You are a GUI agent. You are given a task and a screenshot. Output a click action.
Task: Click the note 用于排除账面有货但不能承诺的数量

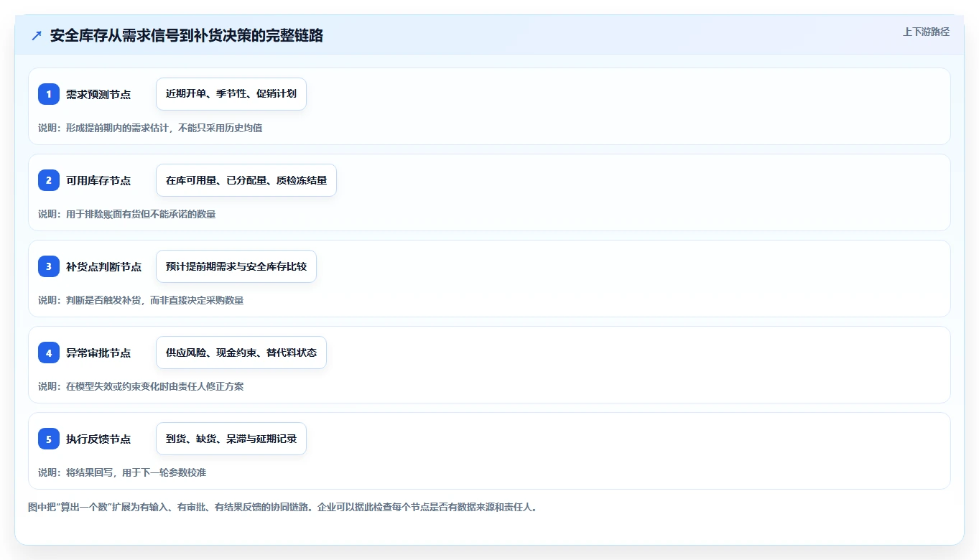click(x=141, y=214)
